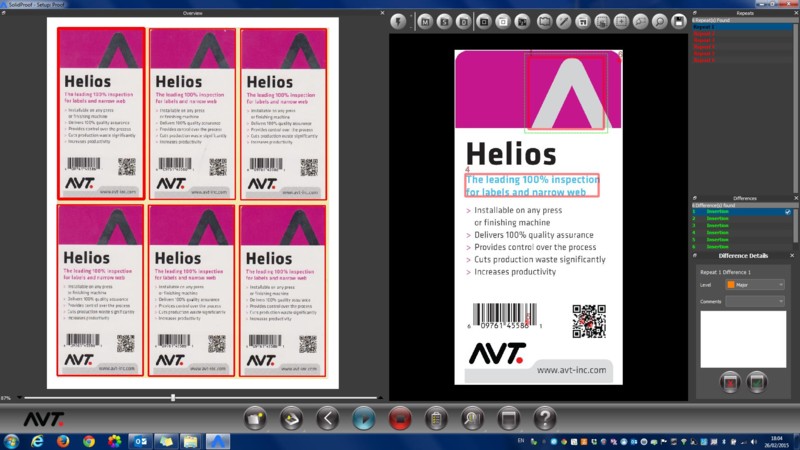Click the layout window toolbar icon
This screenshot has height=450, width=800.
click(x=583, y=21)
